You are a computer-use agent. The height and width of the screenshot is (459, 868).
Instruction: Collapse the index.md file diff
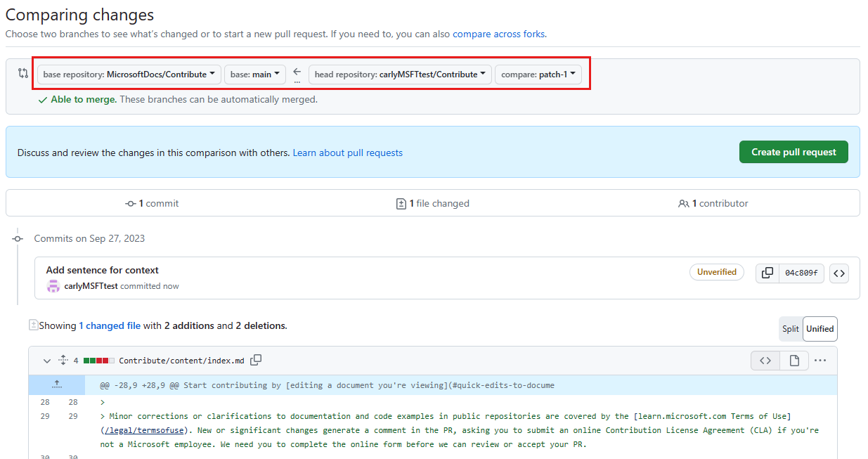tap(47, 361)
